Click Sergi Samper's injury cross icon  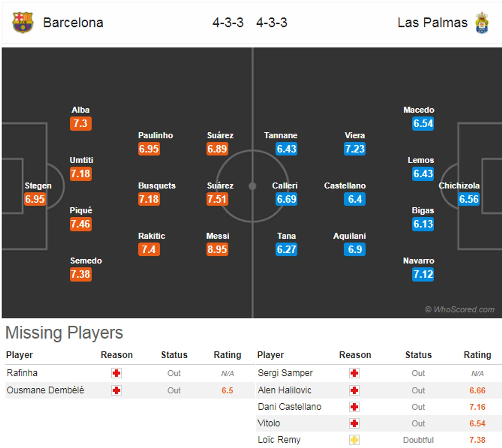354,373
